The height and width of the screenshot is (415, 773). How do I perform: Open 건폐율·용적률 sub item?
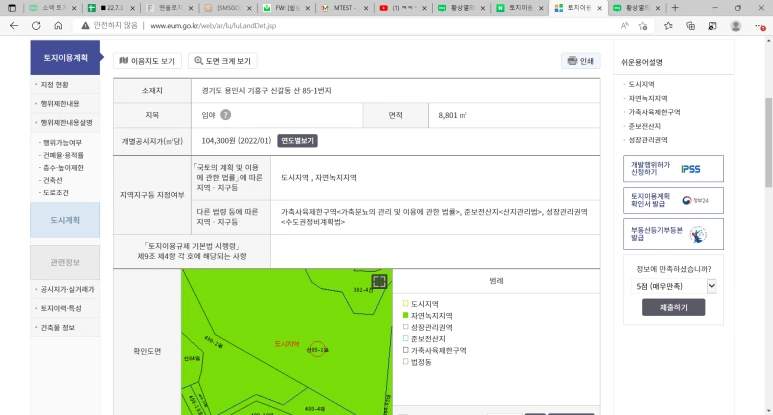coord(63,155)
